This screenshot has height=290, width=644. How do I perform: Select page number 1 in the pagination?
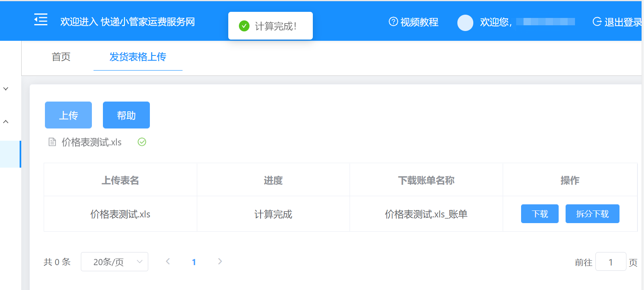(x=194, y=262)
